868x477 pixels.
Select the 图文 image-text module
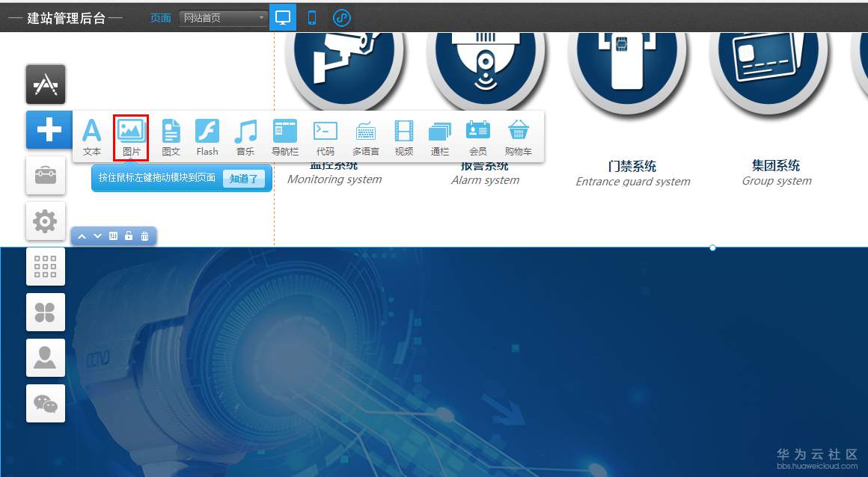[171, 138]
